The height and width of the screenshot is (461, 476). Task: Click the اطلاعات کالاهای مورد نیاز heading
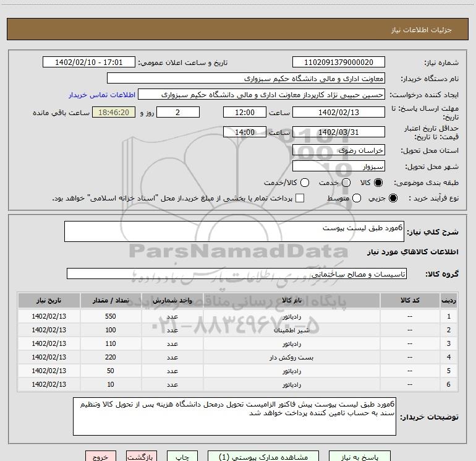tap(412, 252)
